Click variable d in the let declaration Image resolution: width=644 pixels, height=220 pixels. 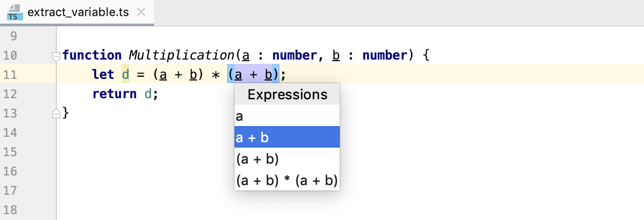tap(126, 74)
